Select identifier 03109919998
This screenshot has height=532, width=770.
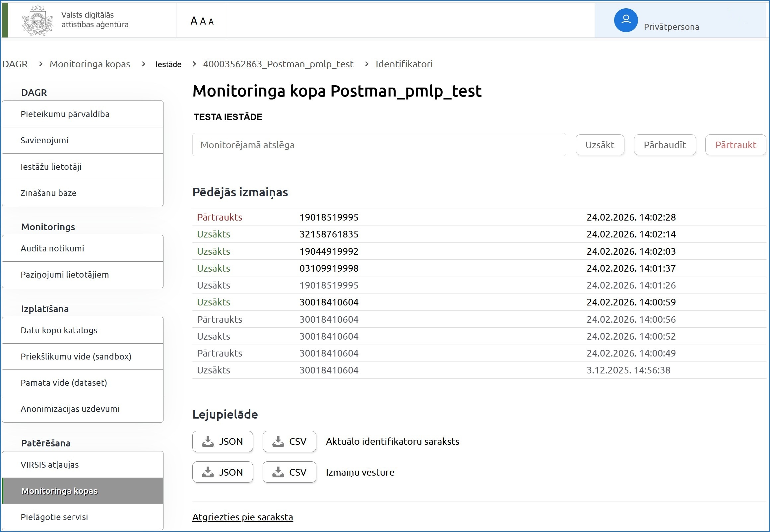[x=329, y=268]
